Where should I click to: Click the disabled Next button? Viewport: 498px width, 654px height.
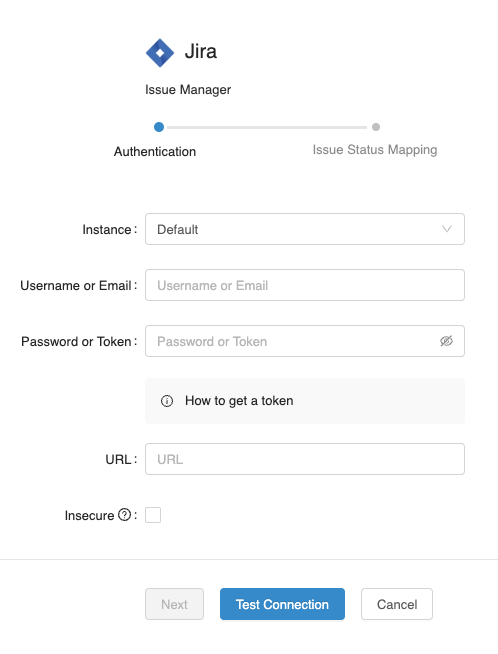174,604
